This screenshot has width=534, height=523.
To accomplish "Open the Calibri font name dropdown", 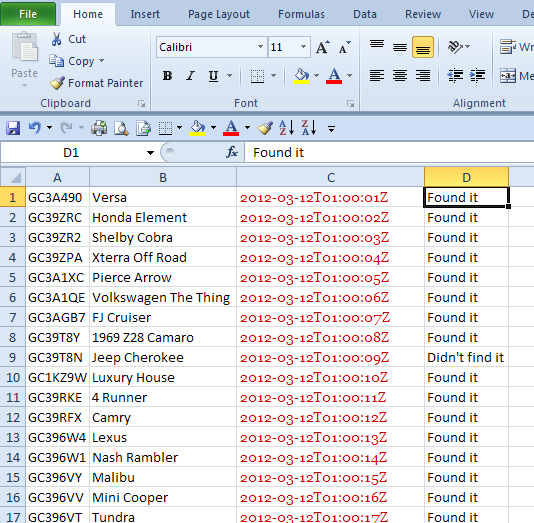I will 261,47.
